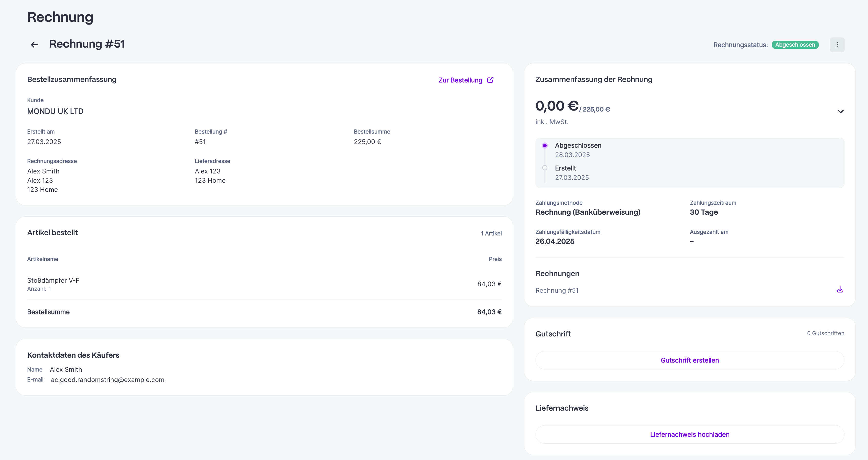Download Rechnung #51 via the download icon

pyautogui.click(x=840, y=289)
